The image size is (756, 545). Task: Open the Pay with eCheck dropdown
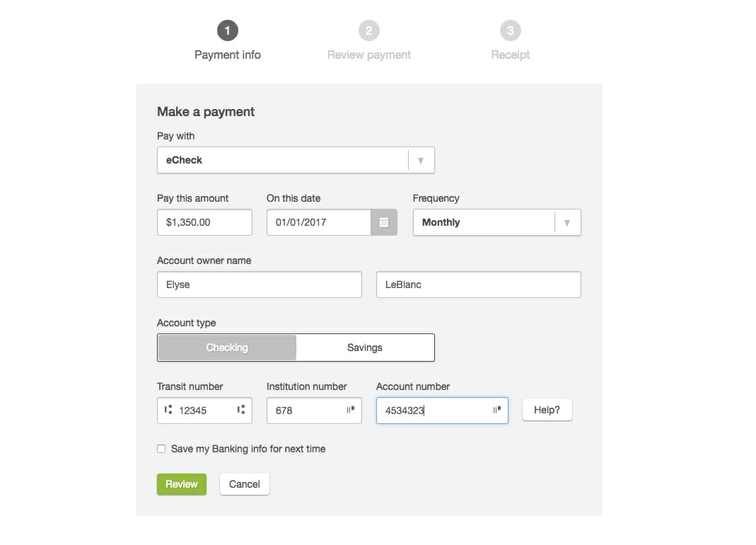coord(296,160)
